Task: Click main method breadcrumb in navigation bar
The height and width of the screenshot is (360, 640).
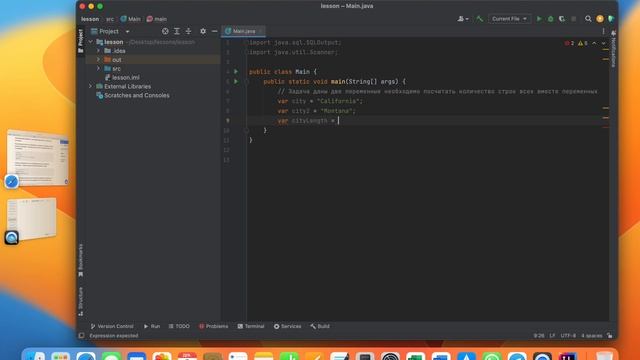Action: 157,19
